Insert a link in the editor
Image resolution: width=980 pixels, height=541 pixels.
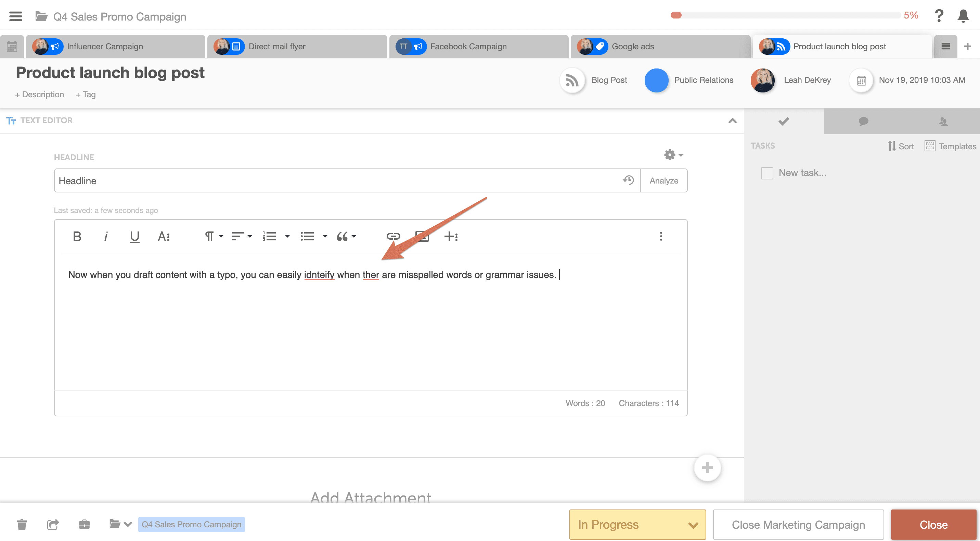393,236
